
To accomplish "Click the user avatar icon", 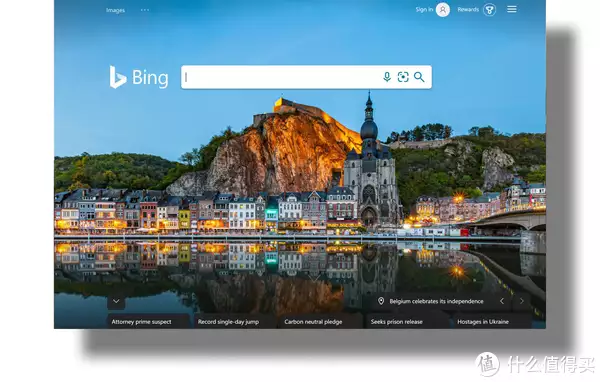I will 443,10.
